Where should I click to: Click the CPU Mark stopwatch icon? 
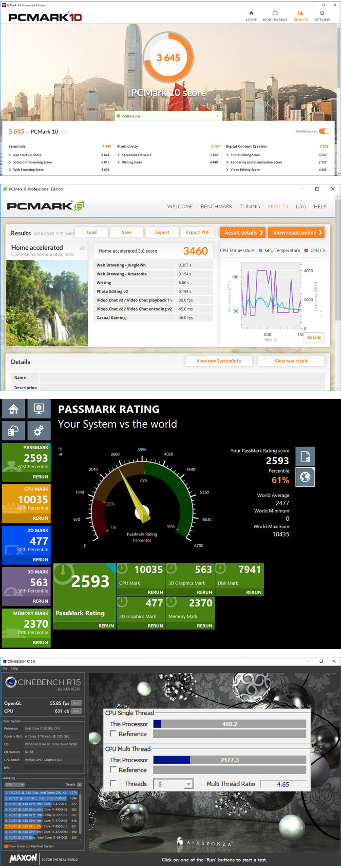pyautogui.click(x=122, y=569)
